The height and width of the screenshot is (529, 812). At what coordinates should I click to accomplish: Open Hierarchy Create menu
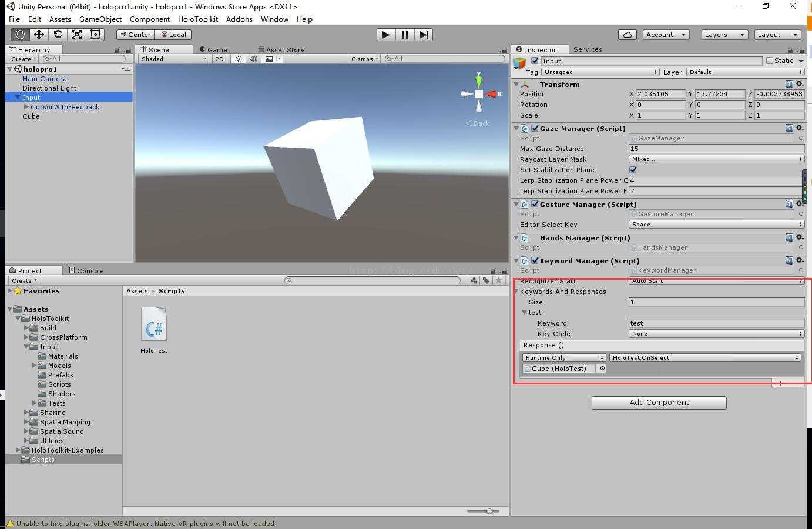click(x=24, y=59)
